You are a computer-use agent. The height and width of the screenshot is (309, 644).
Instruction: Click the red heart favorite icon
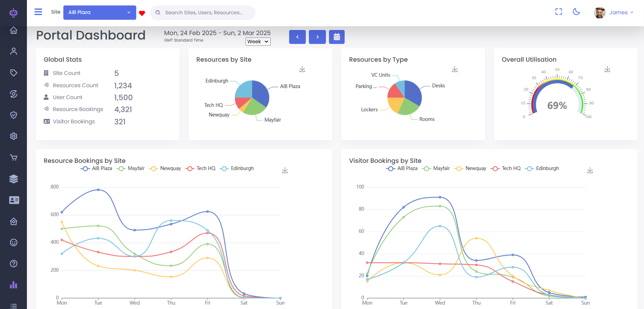point(142,13)
